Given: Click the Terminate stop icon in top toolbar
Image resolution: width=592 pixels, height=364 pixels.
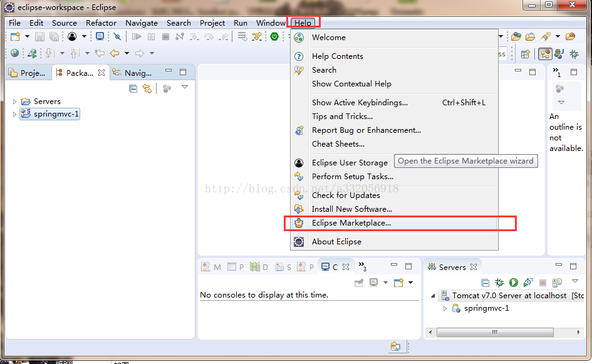Looking at the screenshot, I should (165, 36).
